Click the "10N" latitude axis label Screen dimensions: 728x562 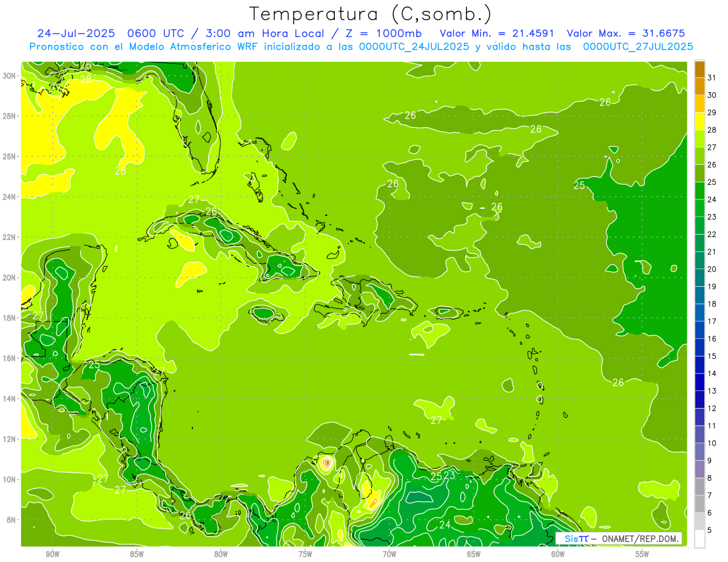click(10, 479)
